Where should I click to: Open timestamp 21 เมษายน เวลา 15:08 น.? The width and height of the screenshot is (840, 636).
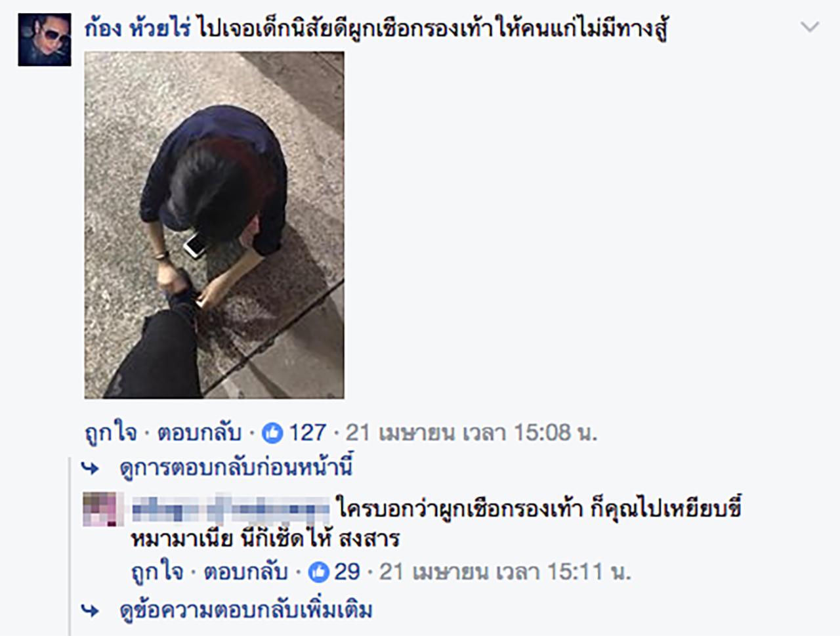pos(471,433)
